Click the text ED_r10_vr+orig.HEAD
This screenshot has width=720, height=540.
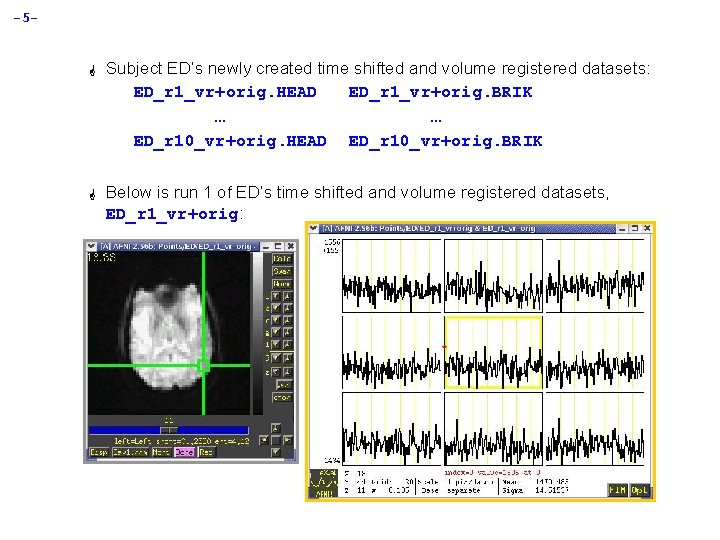click(230, 141)
